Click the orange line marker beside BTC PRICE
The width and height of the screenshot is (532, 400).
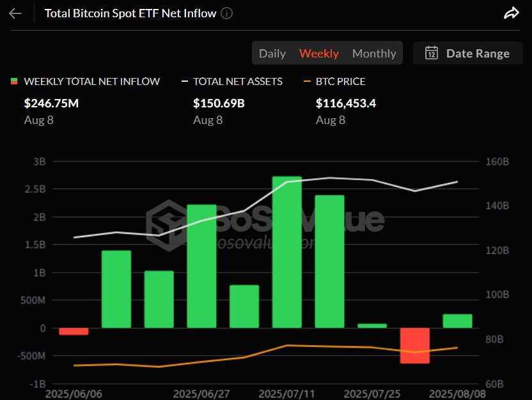point(308,81)
